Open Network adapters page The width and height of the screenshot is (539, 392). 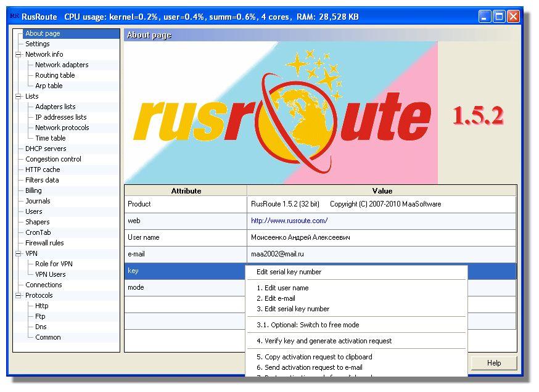pyautogui.click(x=62, y=65)
